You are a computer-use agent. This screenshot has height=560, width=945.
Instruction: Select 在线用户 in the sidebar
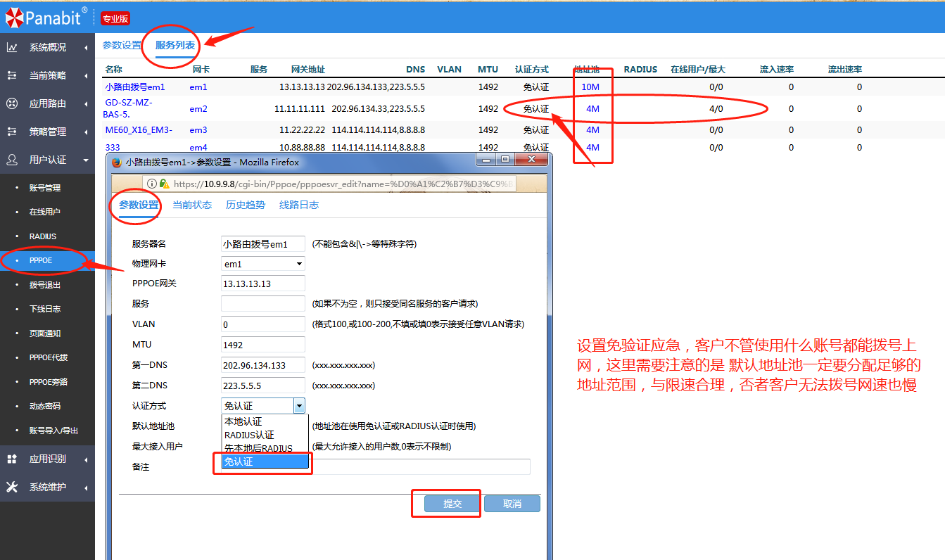tap(44, 212)
